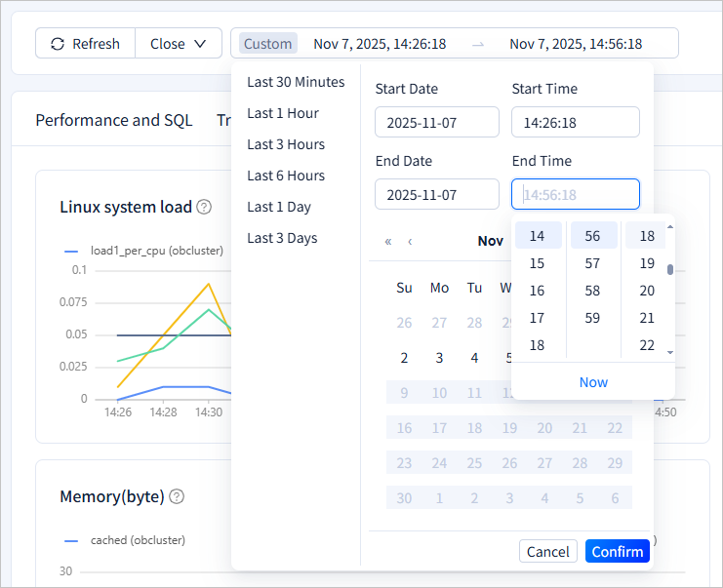The width and height of the screenshot is (723, 588).
Task: Go to previous month with single-arrow icon
Action: pyautogui.click(x=410, y=241)
